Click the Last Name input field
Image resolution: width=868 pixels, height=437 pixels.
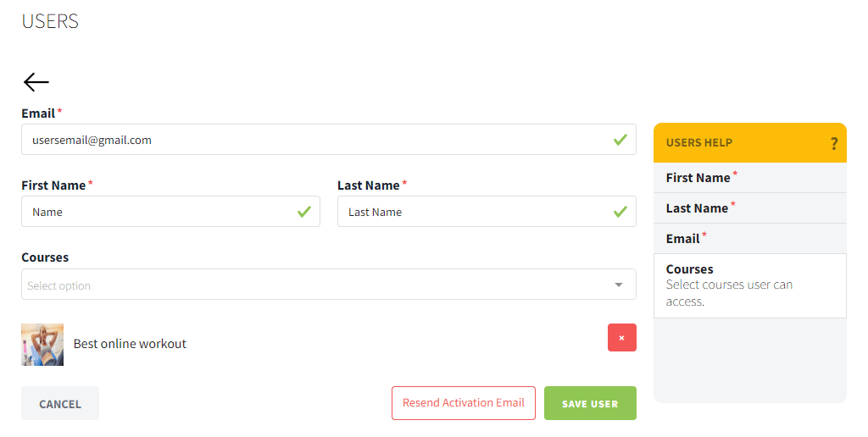pos(487,212)
